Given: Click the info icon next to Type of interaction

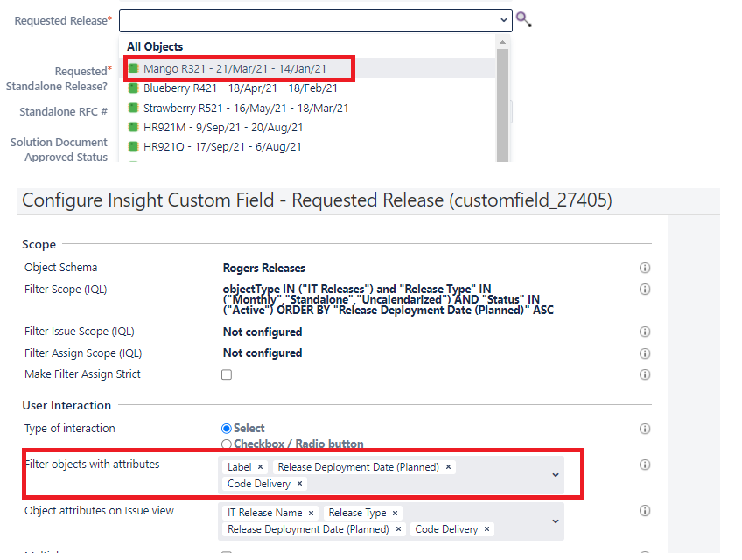Looking at the screenshot, I should [x=645, y=429].
